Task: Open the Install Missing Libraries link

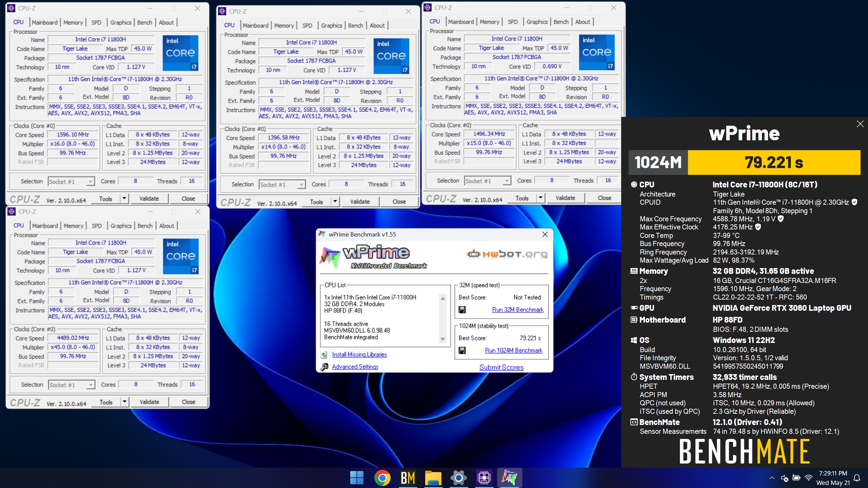Action: tap(359, 354)
